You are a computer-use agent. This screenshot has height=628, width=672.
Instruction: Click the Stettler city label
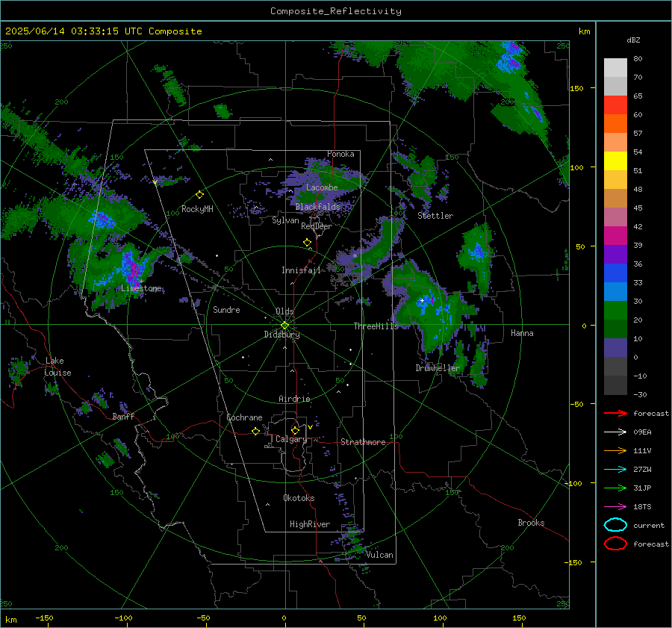[x=435, y=216]
